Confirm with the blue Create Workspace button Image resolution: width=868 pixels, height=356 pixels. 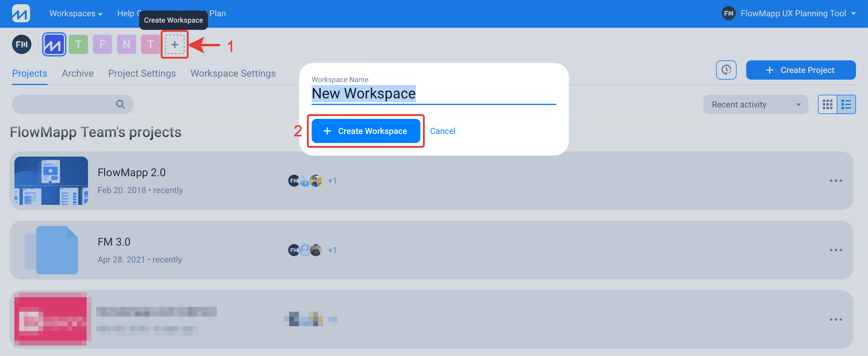(366, 131)
